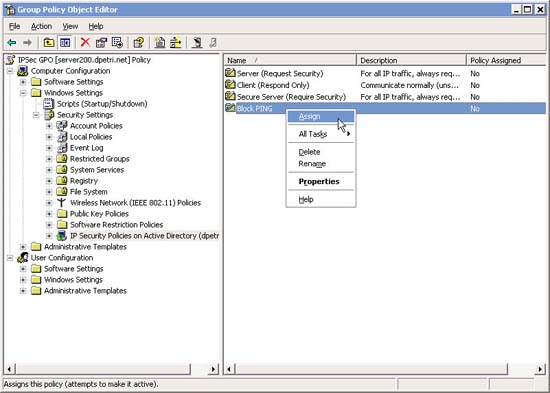Sort by the Description column header
This screenshot has width=550, height=393.
[x=411, y=60]
